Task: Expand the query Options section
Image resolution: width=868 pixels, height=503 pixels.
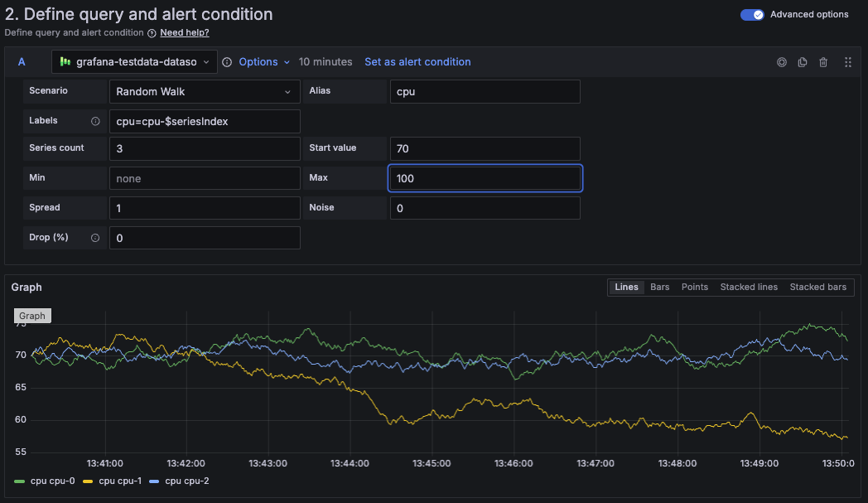Action: click(x=264, y=62)
